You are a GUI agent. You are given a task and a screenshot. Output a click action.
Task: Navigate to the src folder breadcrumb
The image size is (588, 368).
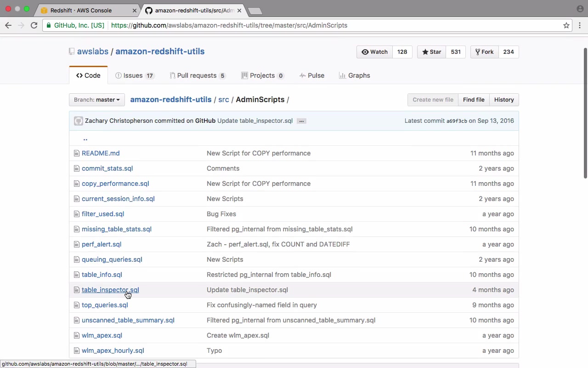point(224,99)
